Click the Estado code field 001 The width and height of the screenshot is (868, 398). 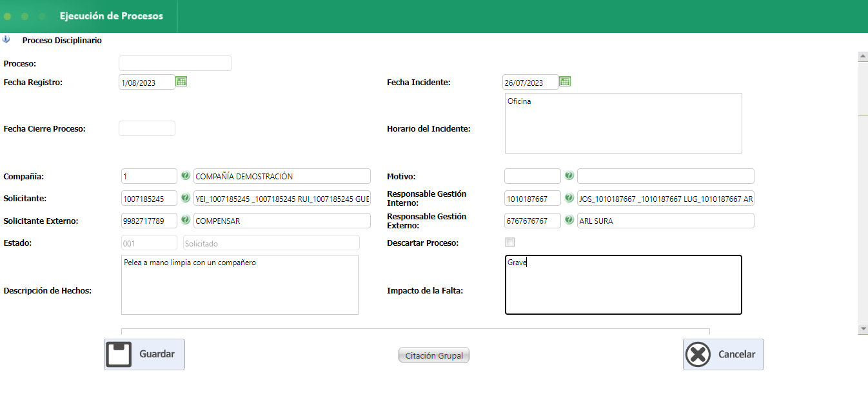(x=149, y=243)
